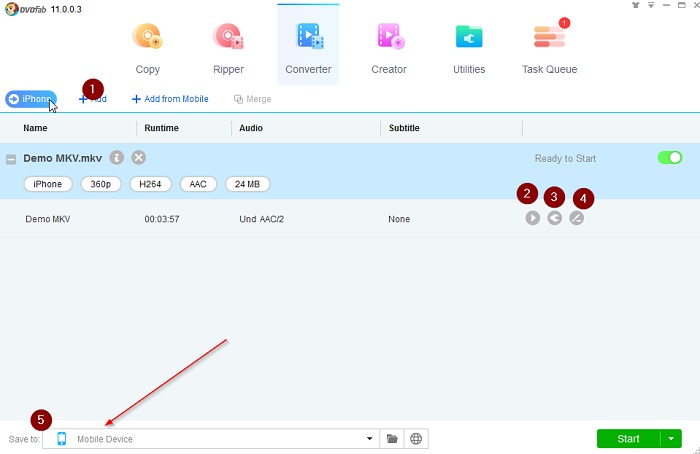Click the 24 MB size tag
The width and height of the screenshot is (700, 454).
click(247, 184)
